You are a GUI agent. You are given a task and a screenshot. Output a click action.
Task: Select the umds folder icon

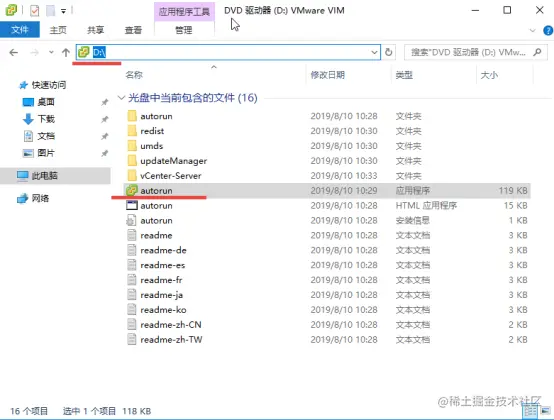point(132,146)
